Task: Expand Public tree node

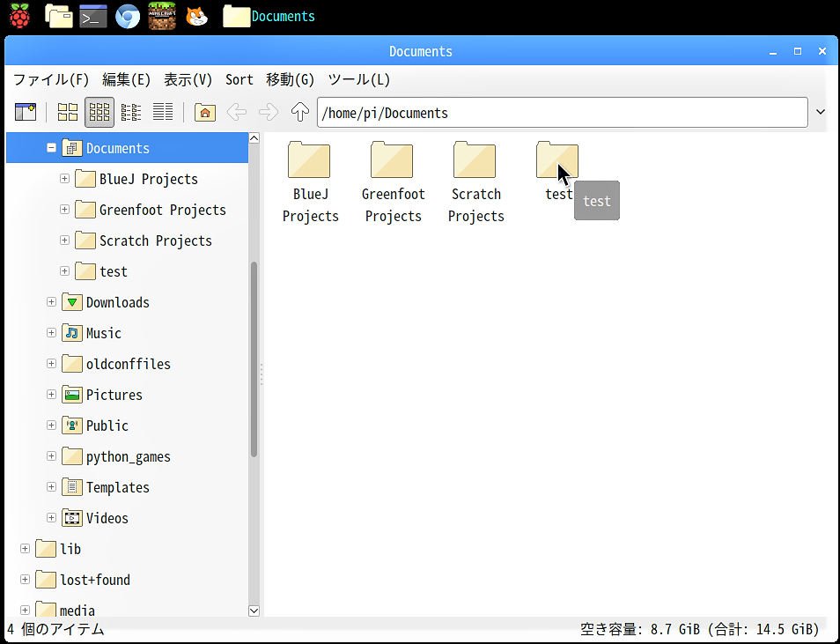Action: pyautogui.click(x=51, y=426)
